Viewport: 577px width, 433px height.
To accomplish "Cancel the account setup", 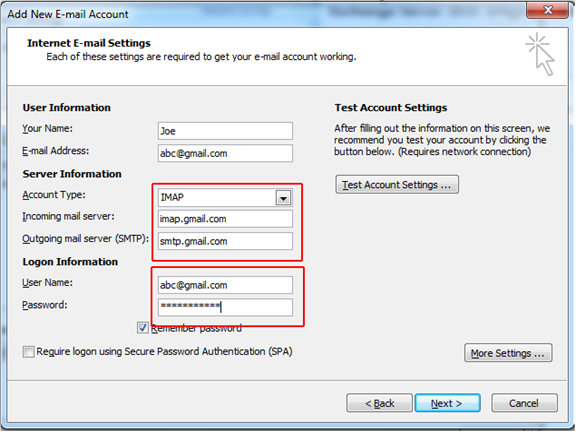I will click(524, 403).
